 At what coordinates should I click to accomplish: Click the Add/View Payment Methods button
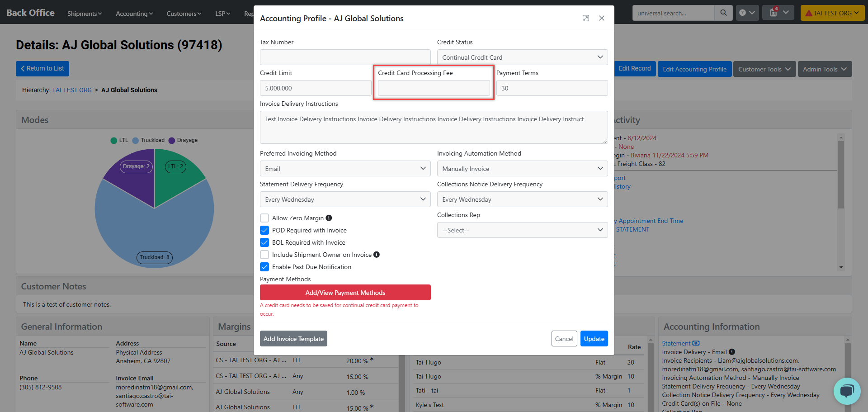[x=345, y=293]
